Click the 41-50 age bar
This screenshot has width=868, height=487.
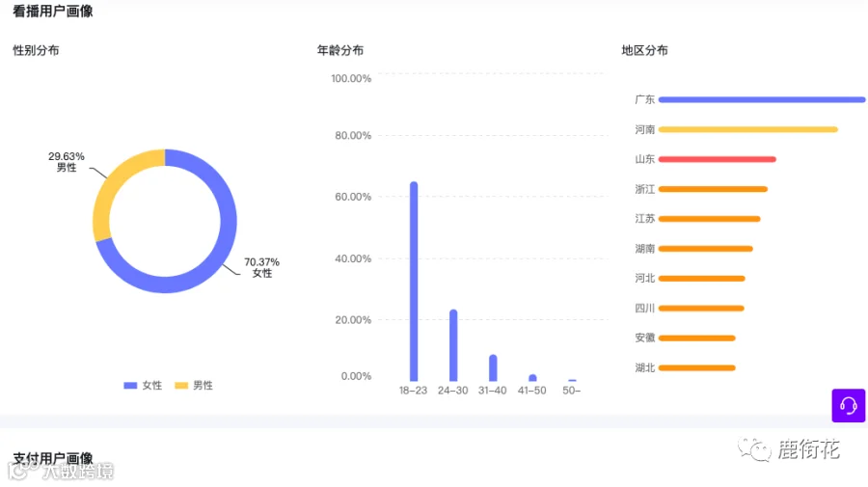(x=532, y=378)
